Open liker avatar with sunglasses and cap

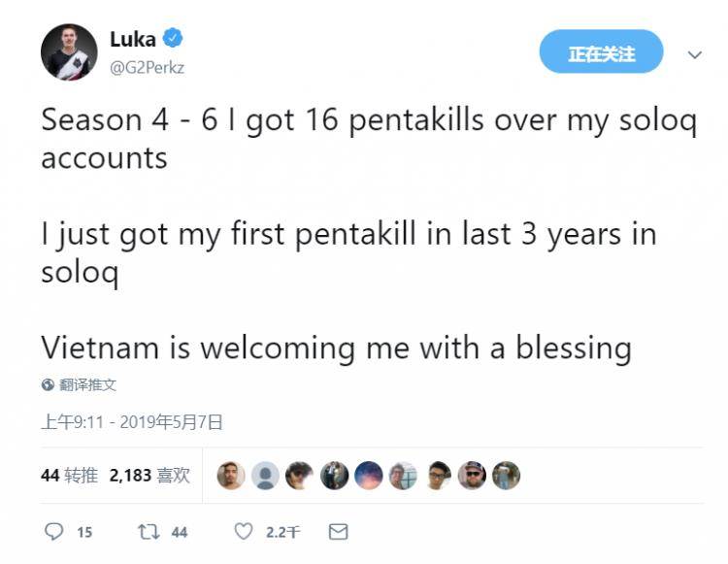coord(472,476)
